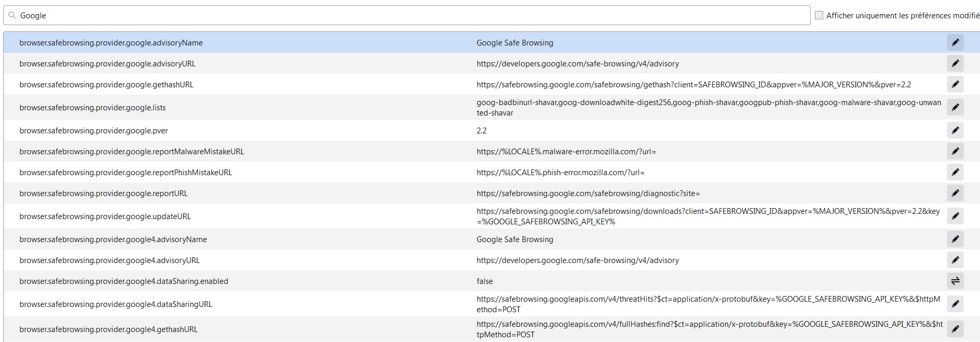Toggle google4.dataSharing.enabled with the arrows button
This screenshot has height=342, width=980.
[x=955, y=281]
